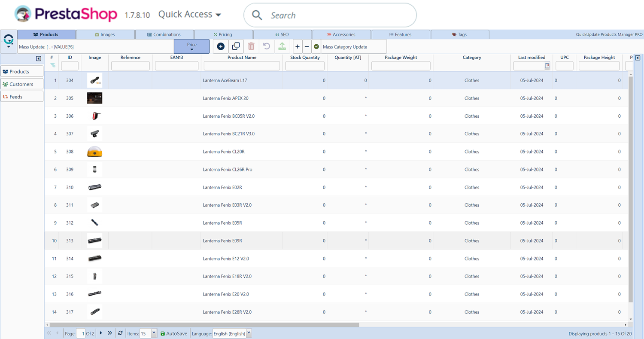Image resolution: width=644 pixels, height=339 pixels.
Task: Toggle the right side panel arrow
Action: click(638, 58)
